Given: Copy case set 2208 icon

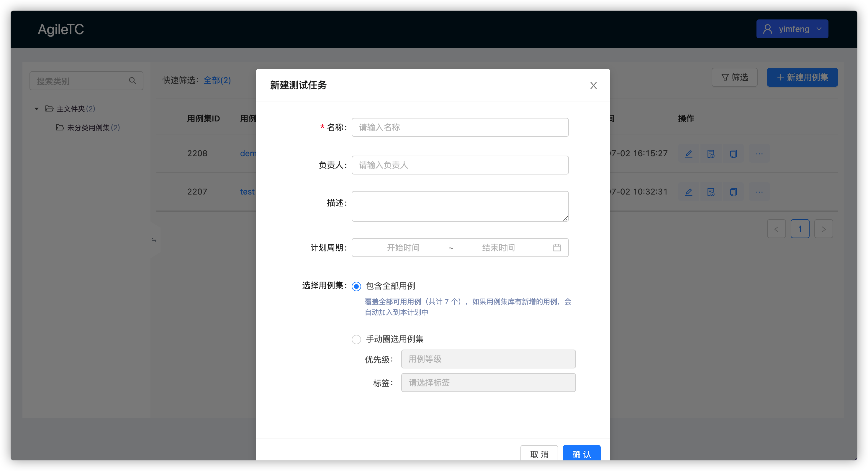Looking at the screenshot, I should [733, 154].
